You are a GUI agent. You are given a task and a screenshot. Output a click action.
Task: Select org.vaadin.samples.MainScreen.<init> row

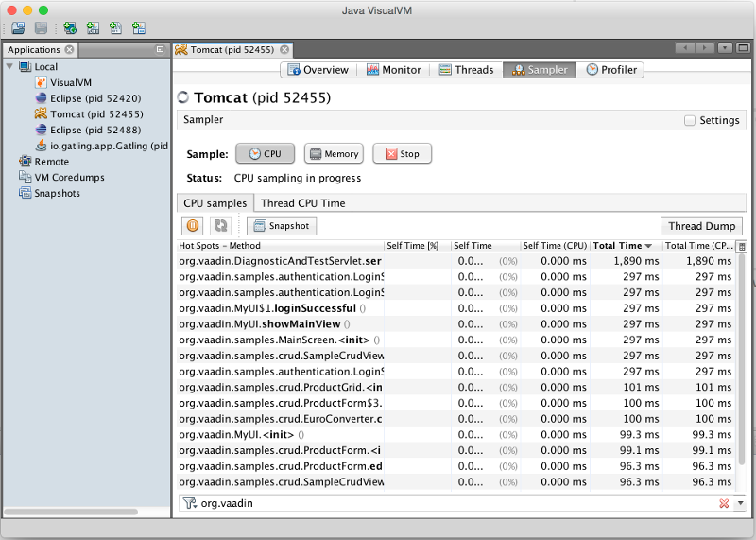click(455, 340)
